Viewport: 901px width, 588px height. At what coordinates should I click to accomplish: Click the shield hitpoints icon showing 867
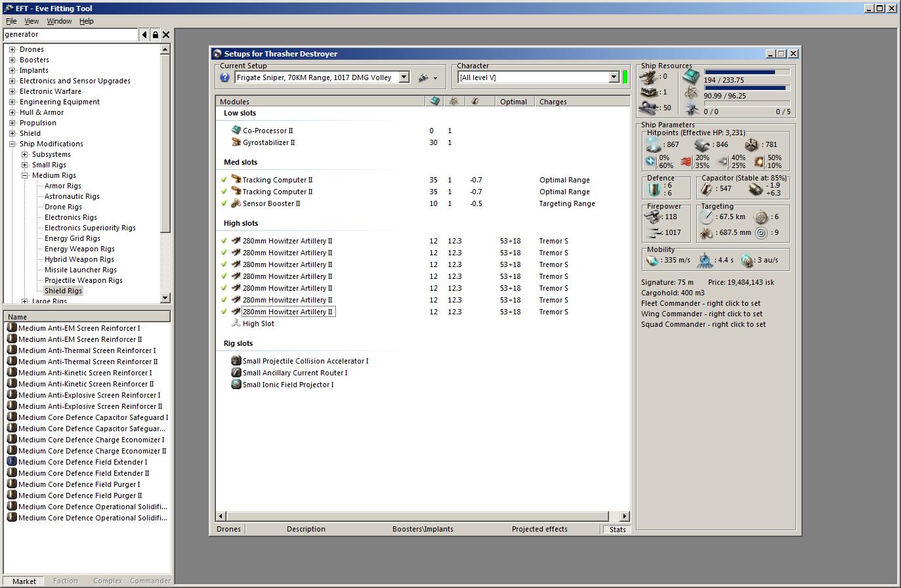tap(654, 144)
